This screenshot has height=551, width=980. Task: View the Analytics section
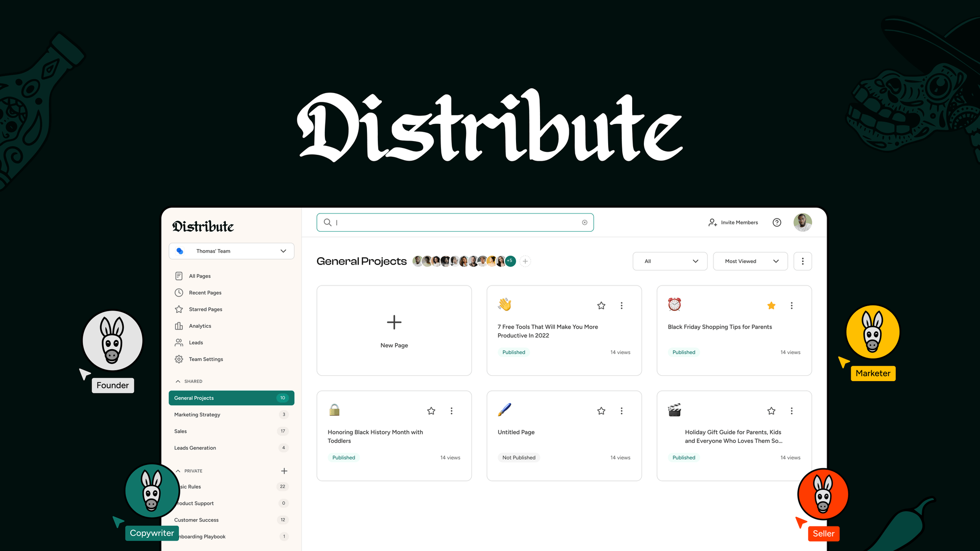click(199, 326)
